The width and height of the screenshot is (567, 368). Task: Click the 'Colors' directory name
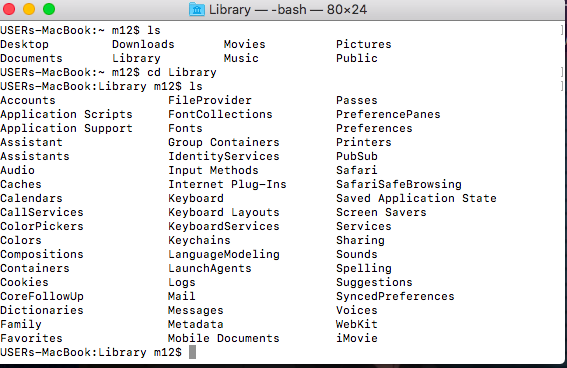pos(21,240)
